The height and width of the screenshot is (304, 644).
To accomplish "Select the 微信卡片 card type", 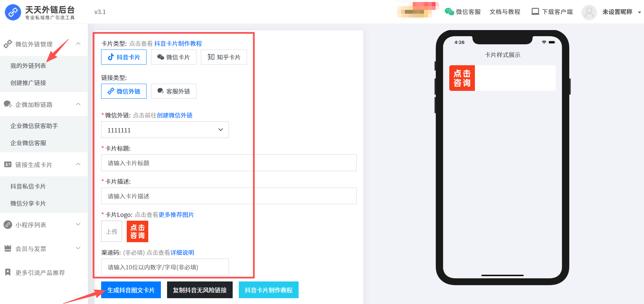I will pyautogui.click(x=174, y=57).
